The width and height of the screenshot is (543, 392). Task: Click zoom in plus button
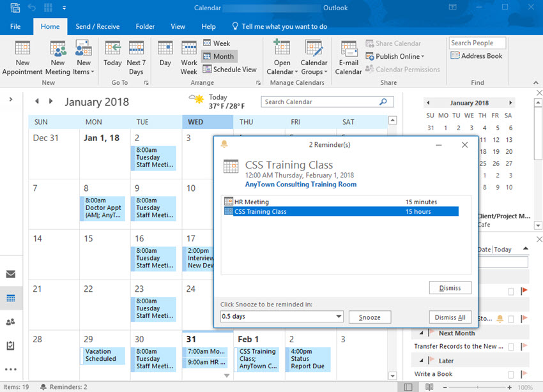click(x=509, y=388)
